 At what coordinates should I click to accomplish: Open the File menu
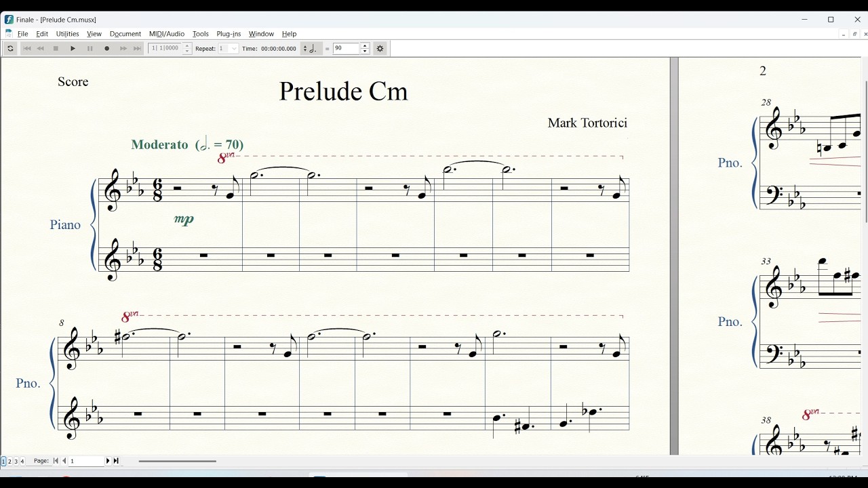tap(23, 34)
